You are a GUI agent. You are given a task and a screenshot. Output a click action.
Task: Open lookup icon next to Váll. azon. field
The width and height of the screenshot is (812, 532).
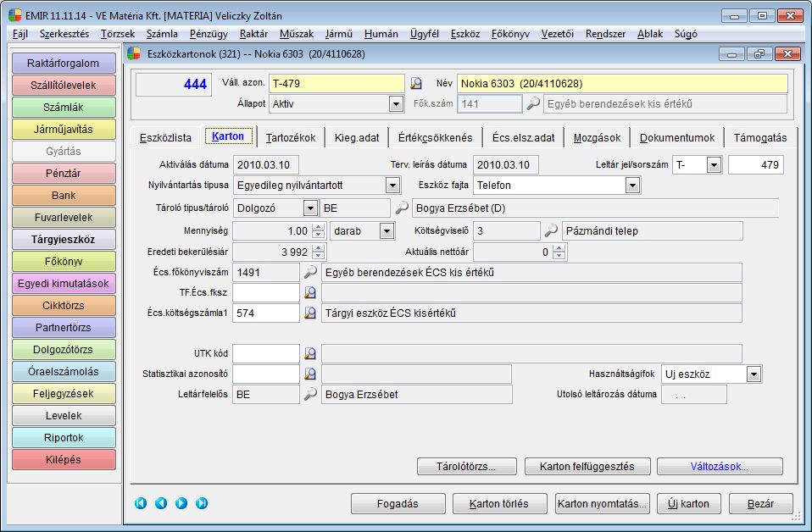coord(416,83)
